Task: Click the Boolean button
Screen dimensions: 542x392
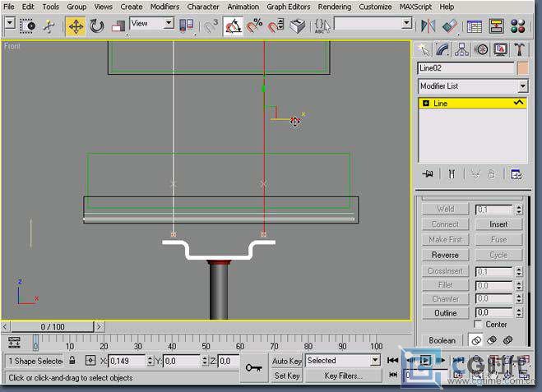Action: click(x=442, y=340)
